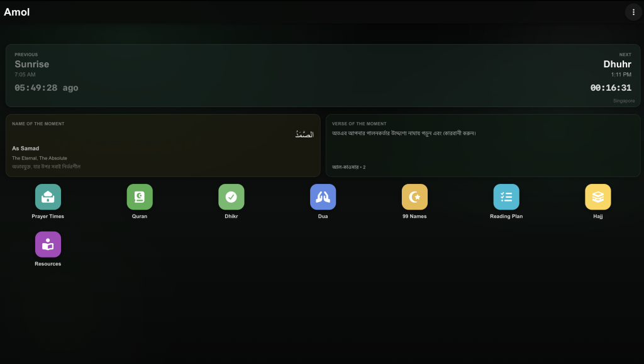Click the Bengali verse reference text
Image resolution: width=644 pixels, height=364 pixels.
348,167
